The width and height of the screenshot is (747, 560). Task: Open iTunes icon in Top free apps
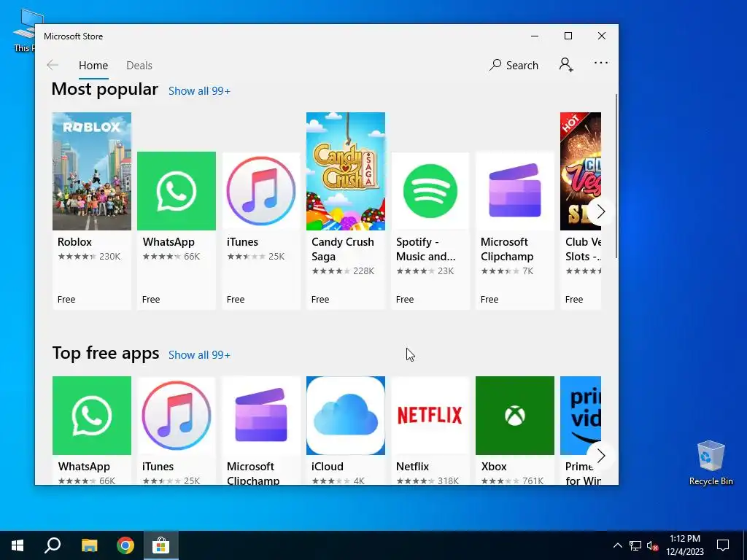[177, 416]
